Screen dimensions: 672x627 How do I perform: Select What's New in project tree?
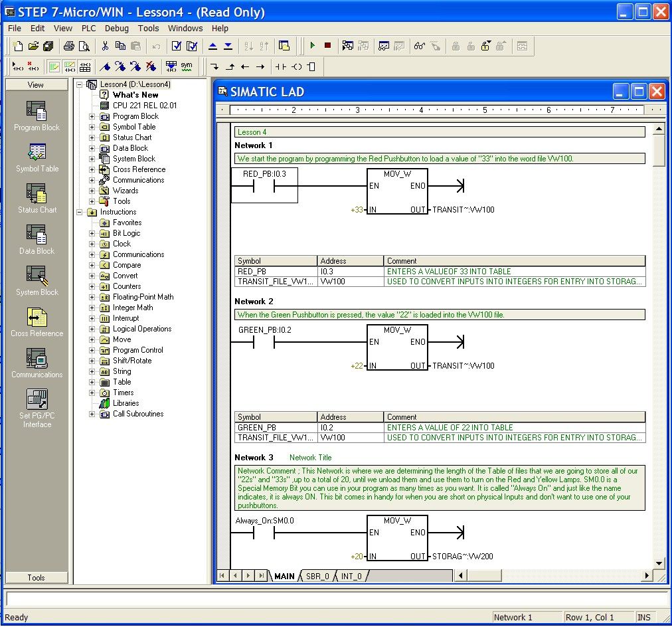(135, 95)
